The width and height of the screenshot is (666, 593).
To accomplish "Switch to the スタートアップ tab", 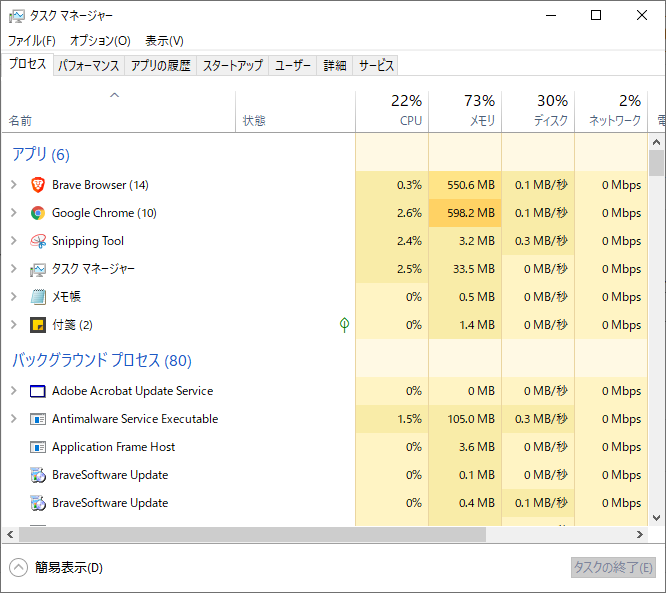I will coord(233,65).
